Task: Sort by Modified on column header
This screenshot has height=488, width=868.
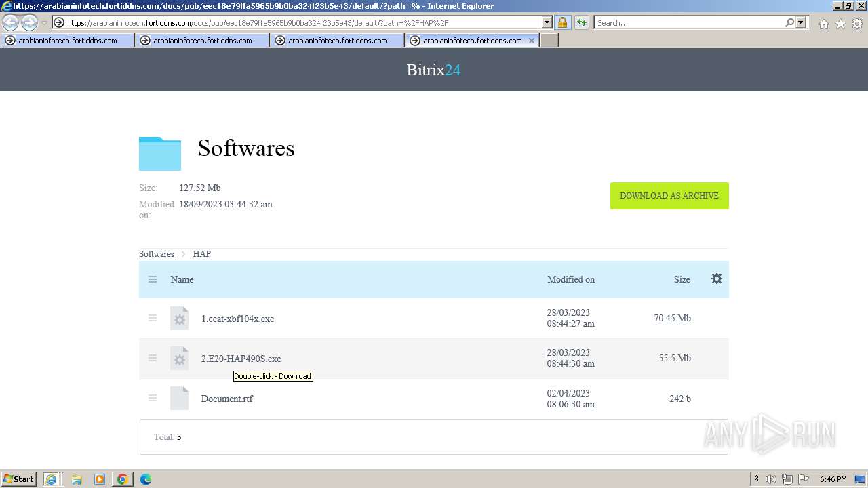Action: (x=571, y=279)
